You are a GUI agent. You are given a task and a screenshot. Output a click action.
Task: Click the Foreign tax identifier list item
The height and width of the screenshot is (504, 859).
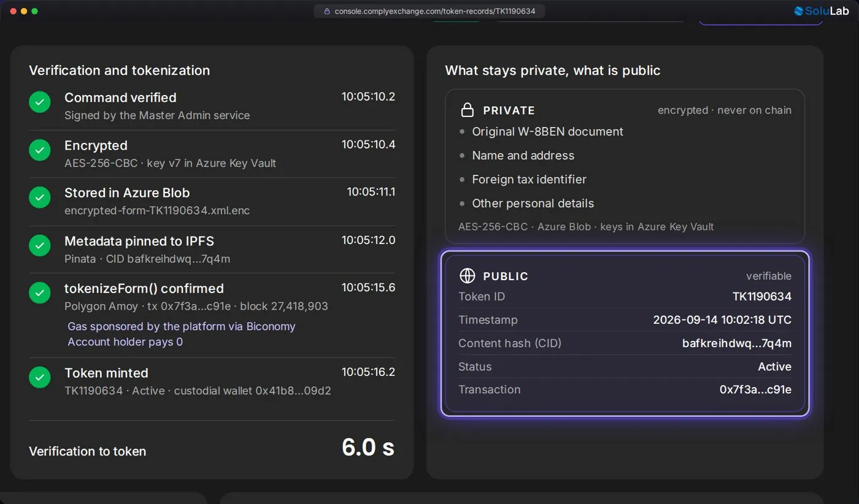529,180
